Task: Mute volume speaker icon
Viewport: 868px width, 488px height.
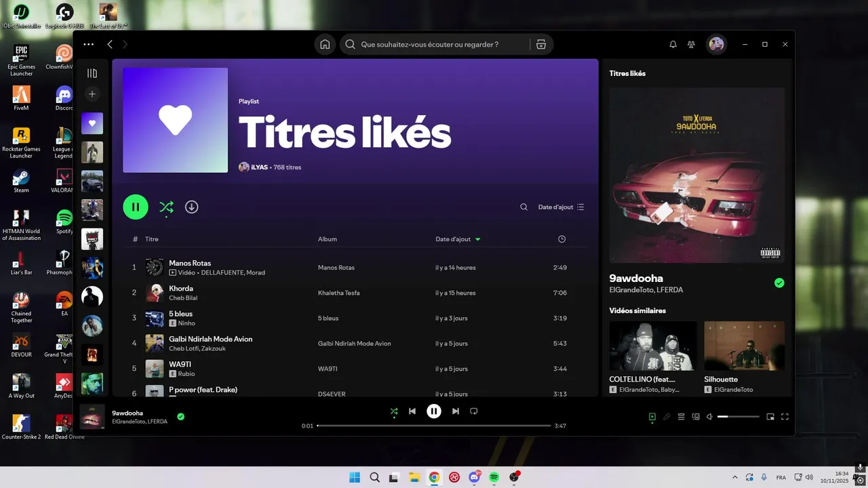Action: click(709, 417)
